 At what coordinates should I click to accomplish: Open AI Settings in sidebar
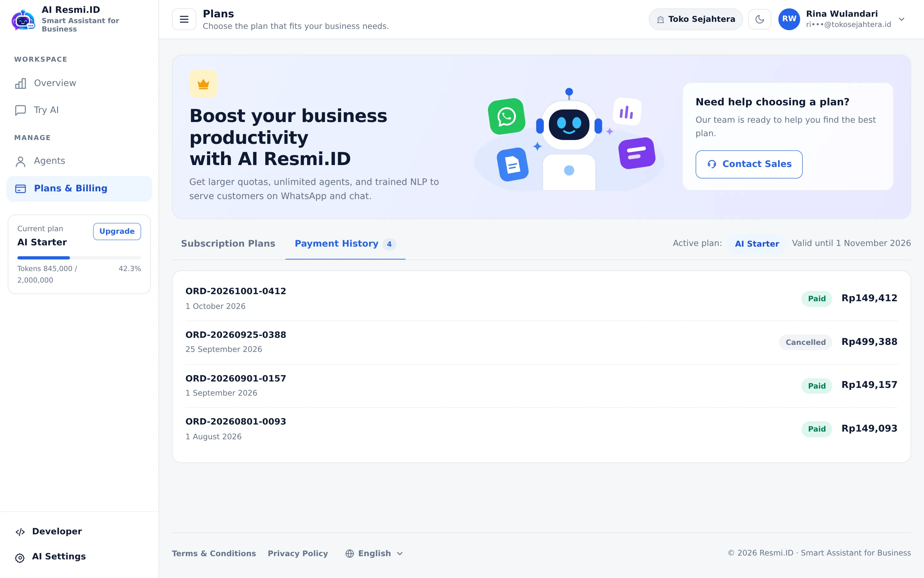pos(79,556)
